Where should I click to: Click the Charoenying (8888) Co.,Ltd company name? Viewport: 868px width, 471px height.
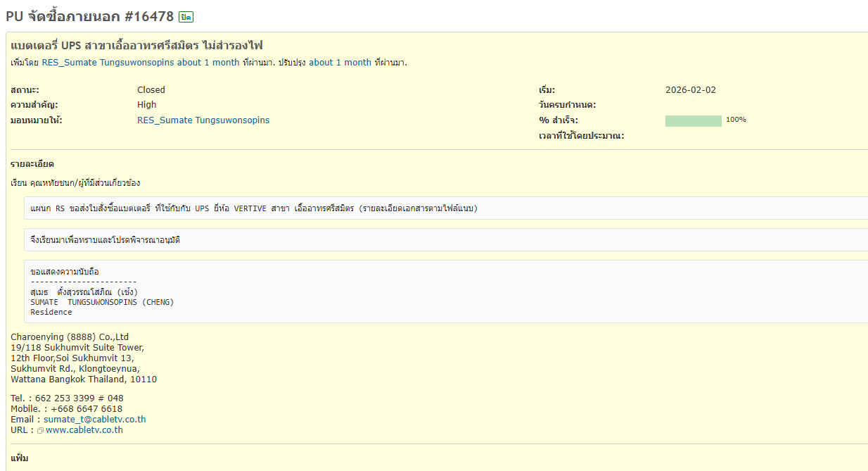[70, 337]
